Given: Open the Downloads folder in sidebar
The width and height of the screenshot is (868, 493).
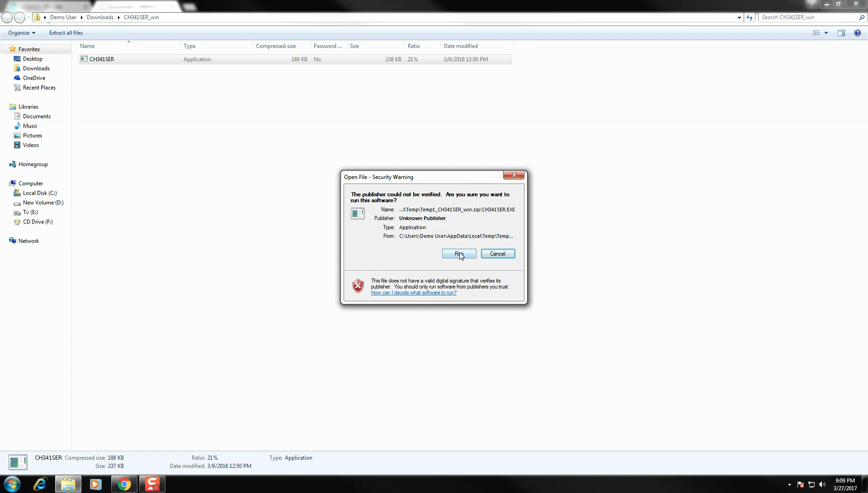Looking at the screenshot, I should [36, 68].
